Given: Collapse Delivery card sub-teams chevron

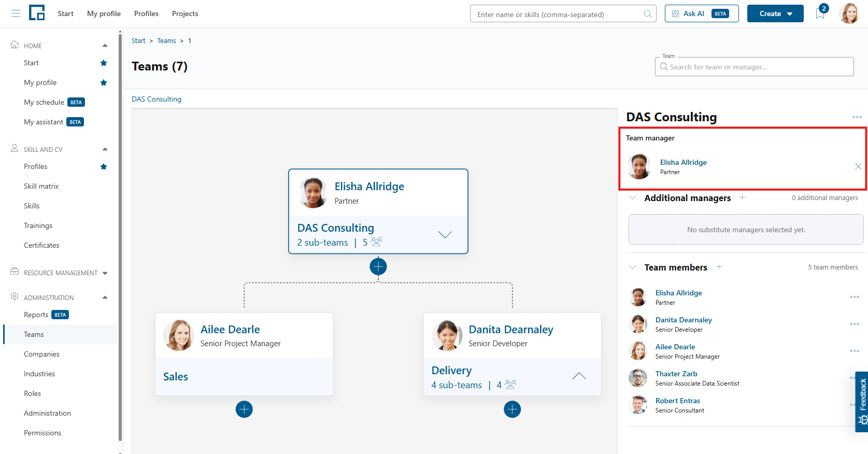Looking at the screenshot, I should pyautogui.click(x=579, y=376).
